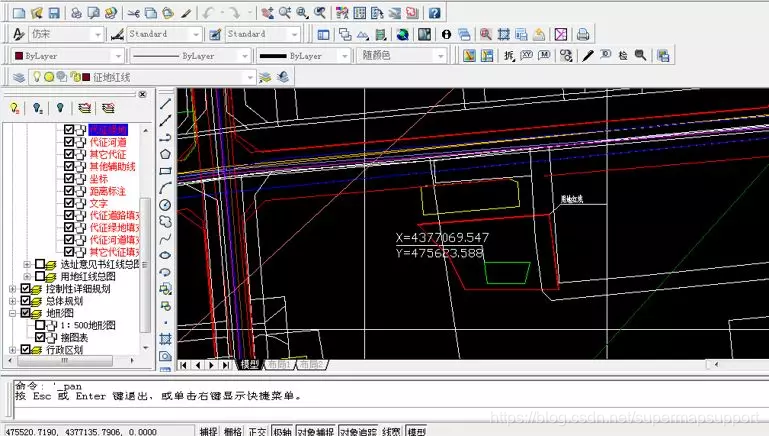Uncheck the 坐标 layer checkbox
The width and height of the screenshot is (769, 436).
tap(69, 179)
